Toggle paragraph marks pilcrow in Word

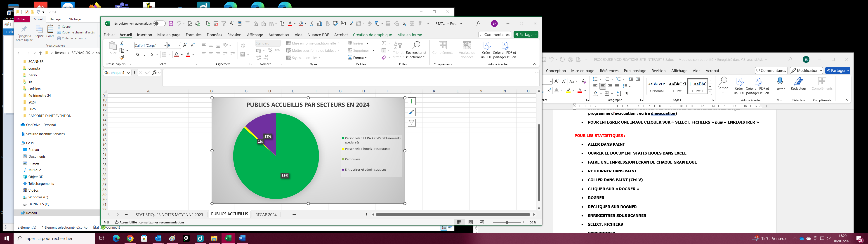click(627, 94)
